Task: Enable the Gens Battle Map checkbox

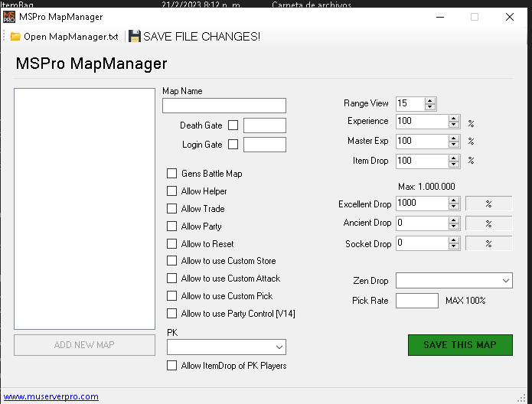Action: click(x=172, y=174)
